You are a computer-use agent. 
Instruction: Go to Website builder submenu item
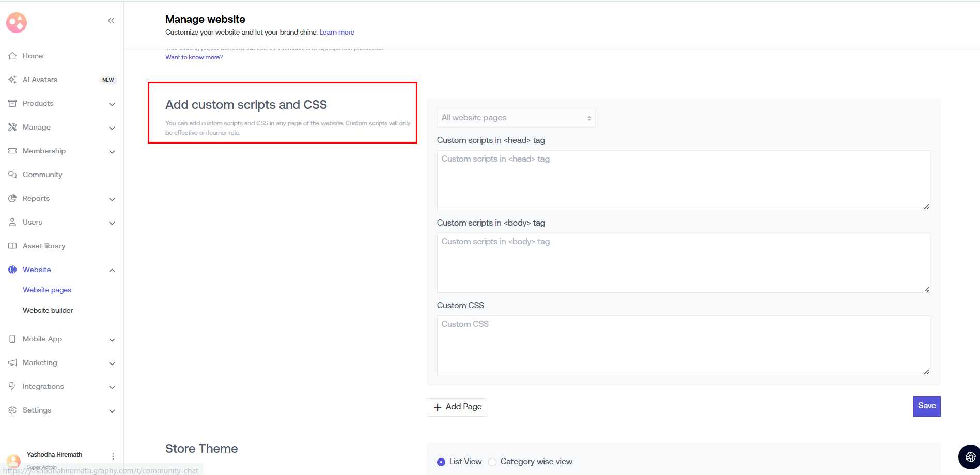tap(48, 311)
